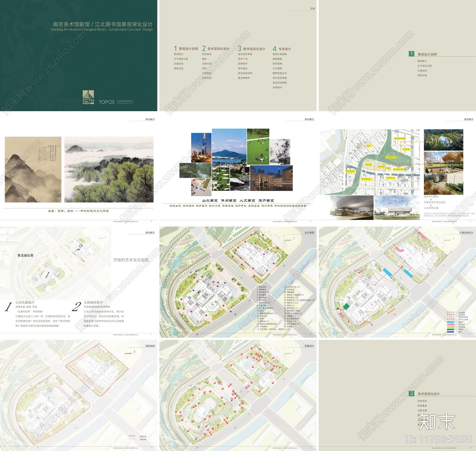Click the green block on circulation plan
Image resolution: width=476 pixels, height=451 pixels.
pyautogui.click(x=346, y=306)
